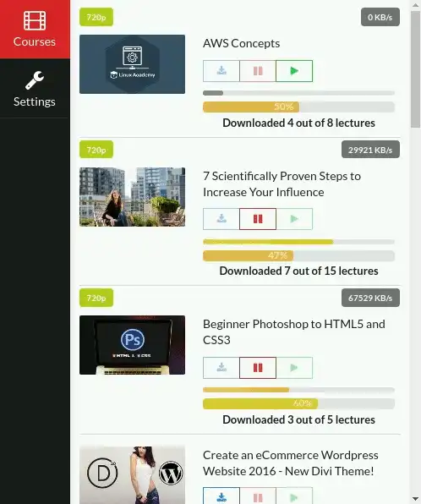Click the 720p quality badge on AWS Concepts
The image size is (421, 504).
[96, 17]
